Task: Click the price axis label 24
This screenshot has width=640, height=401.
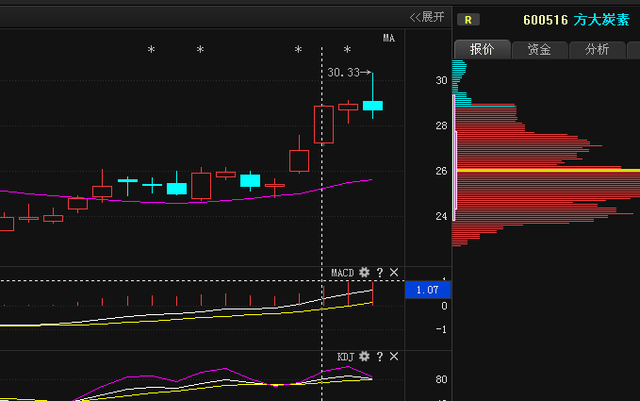Action: [441, 216]
